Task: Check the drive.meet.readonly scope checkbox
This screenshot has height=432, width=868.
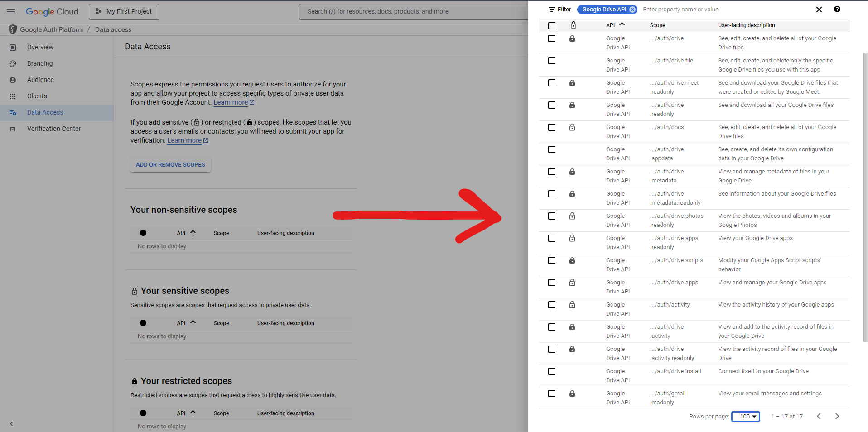Action: (x=552, y=83)
